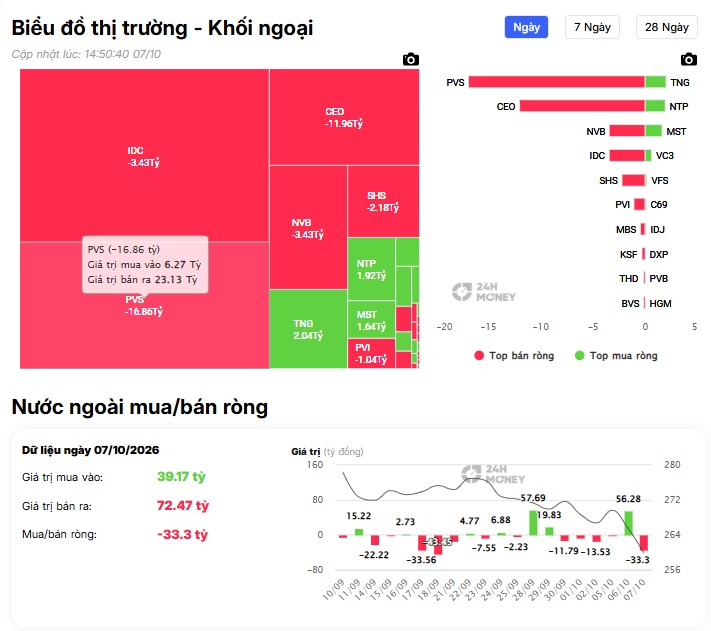Click the IDC treemap block
This screenshot has width=711, height=631.
pos(144,155)
